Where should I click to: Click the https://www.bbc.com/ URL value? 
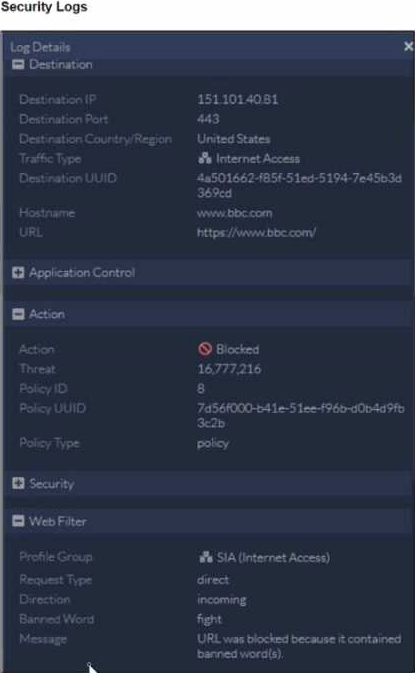(256, 232)
